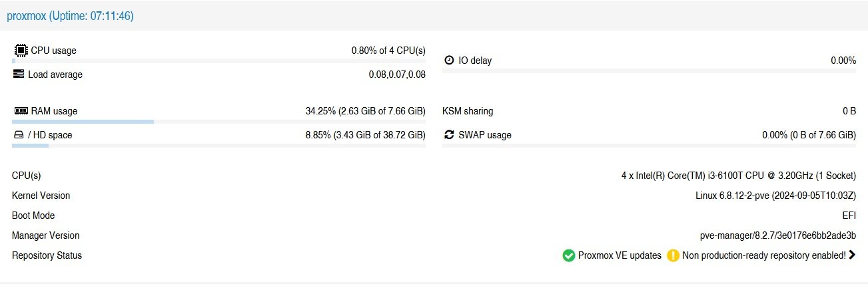Click the CPU usage progress bar
This screenshot has width=868, height=286.
pyautogui.click(x=218, y=61)
